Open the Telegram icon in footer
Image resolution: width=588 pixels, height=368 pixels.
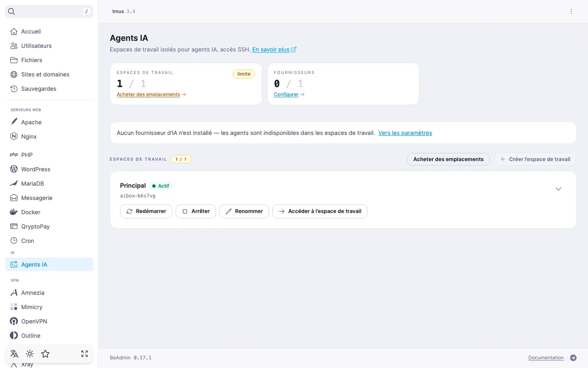coord(573,358)
